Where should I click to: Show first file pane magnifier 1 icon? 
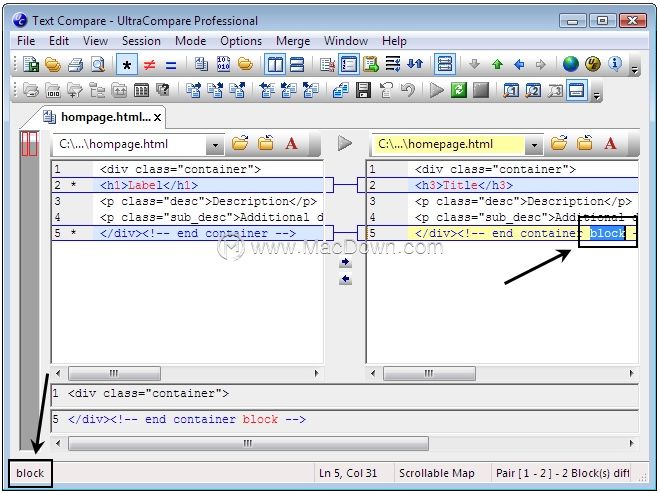[511, 90]
